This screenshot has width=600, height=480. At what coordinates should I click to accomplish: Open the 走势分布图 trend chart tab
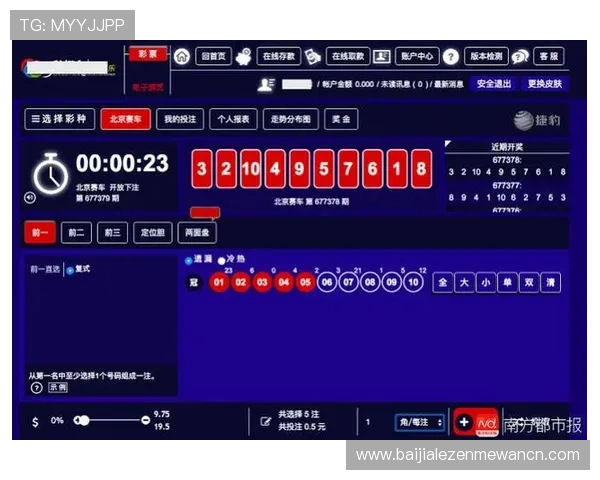tap(291, 119)
